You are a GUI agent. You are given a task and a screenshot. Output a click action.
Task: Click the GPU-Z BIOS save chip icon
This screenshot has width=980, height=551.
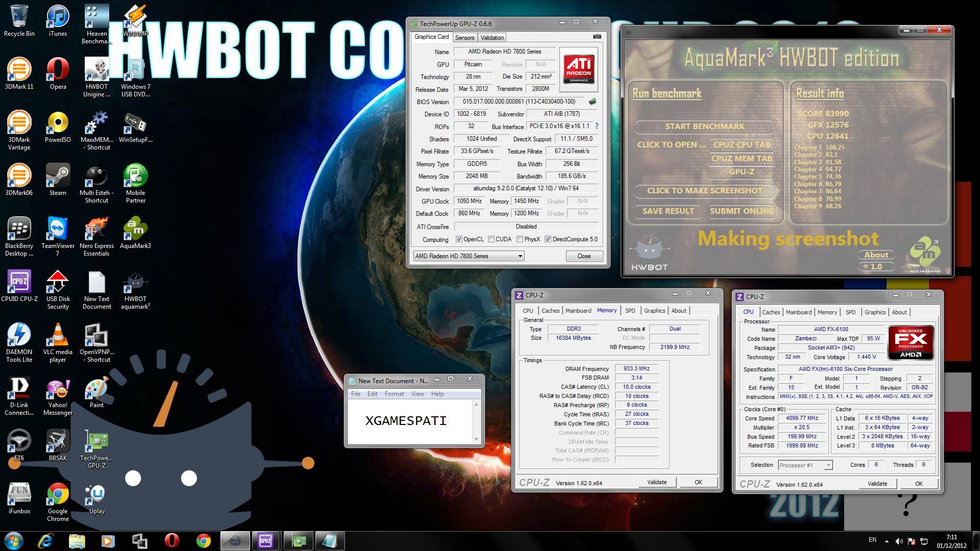(593, 102)
